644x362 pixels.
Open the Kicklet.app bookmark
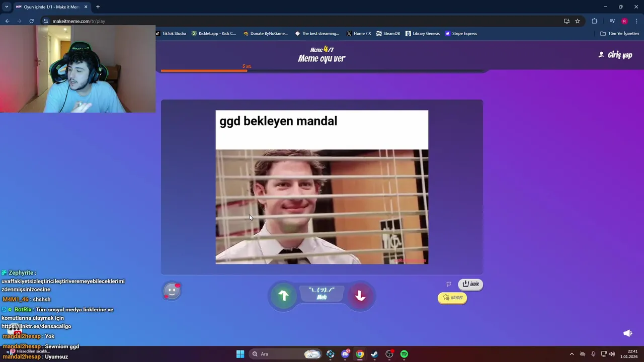point(214,34)
